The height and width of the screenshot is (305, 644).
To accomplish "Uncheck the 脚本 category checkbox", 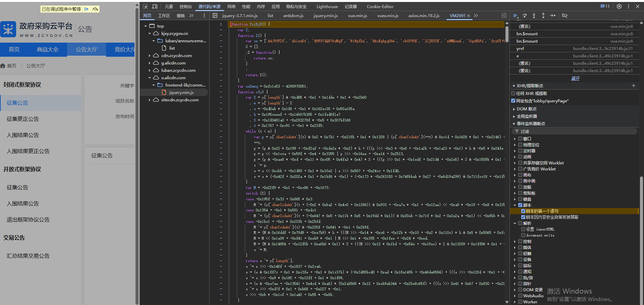I will point(520,205).
